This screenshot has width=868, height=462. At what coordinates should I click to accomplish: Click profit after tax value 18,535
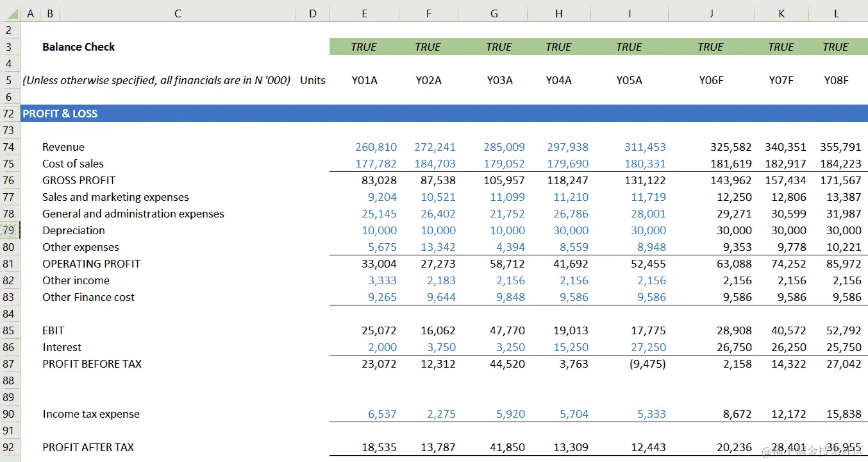[380, 447]
